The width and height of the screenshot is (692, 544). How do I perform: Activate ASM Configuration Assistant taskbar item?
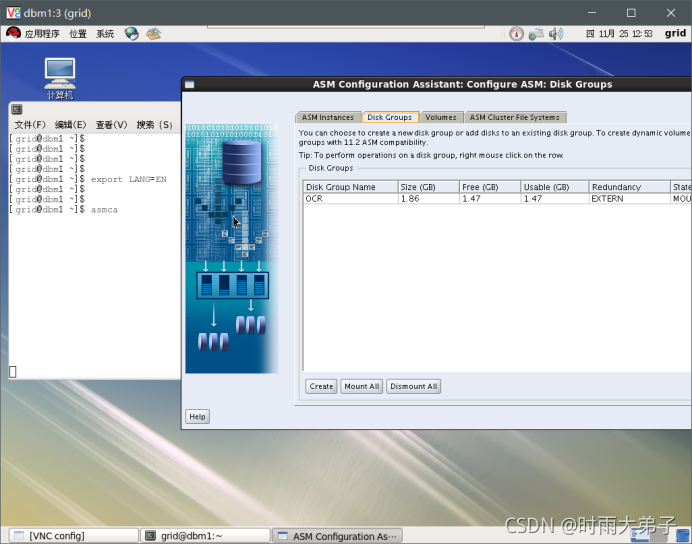(337, 536)
